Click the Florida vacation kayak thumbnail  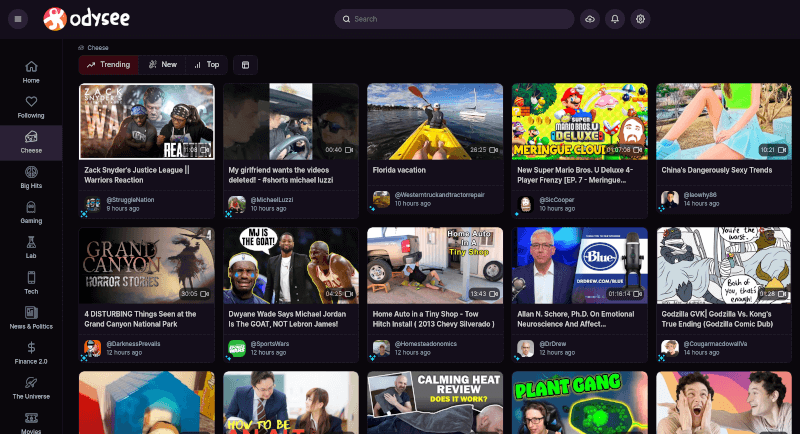[x=435, y=121]
